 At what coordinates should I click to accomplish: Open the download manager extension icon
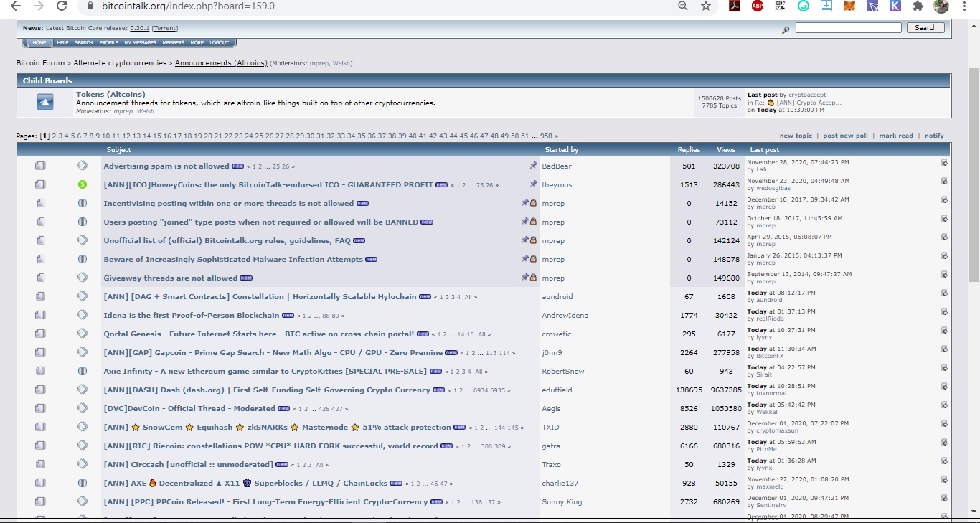coord(826,6)
